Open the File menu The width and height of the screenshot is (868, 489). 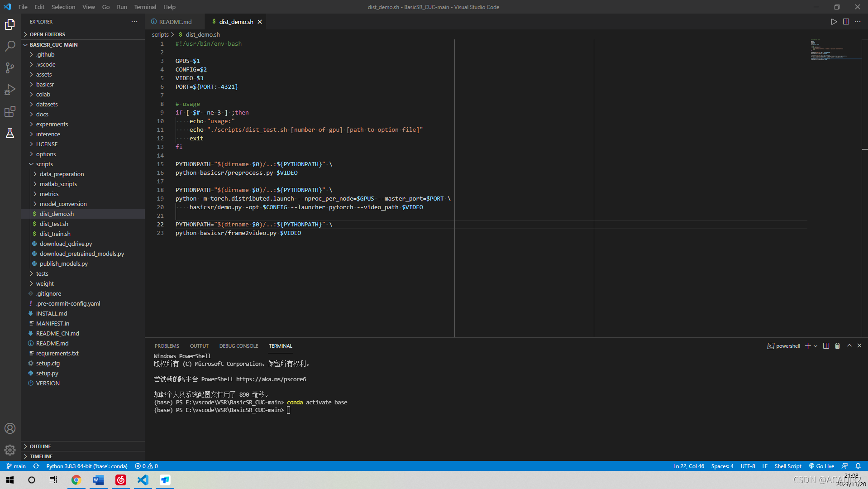[23, 7]
